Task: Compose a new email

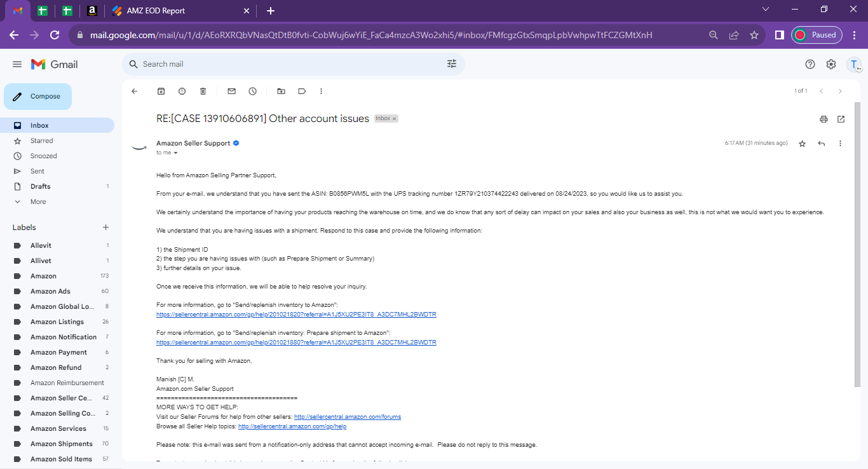Action: point(38,97)
